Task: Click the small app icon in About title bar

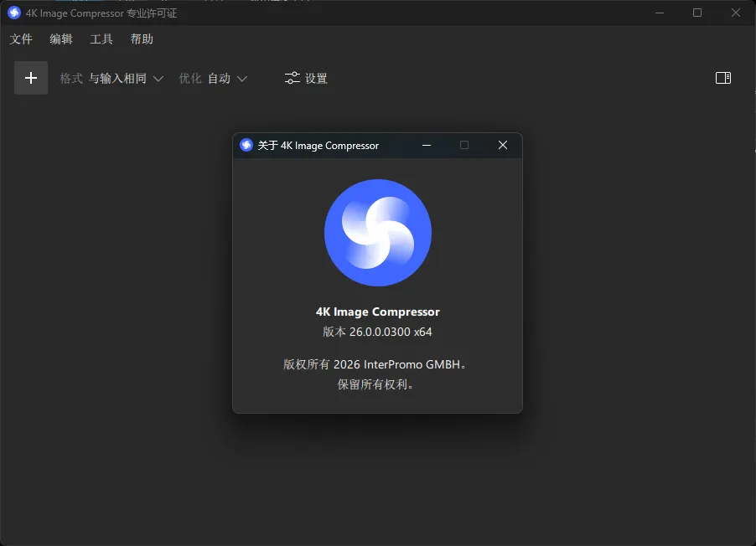Action: (246, 145)
